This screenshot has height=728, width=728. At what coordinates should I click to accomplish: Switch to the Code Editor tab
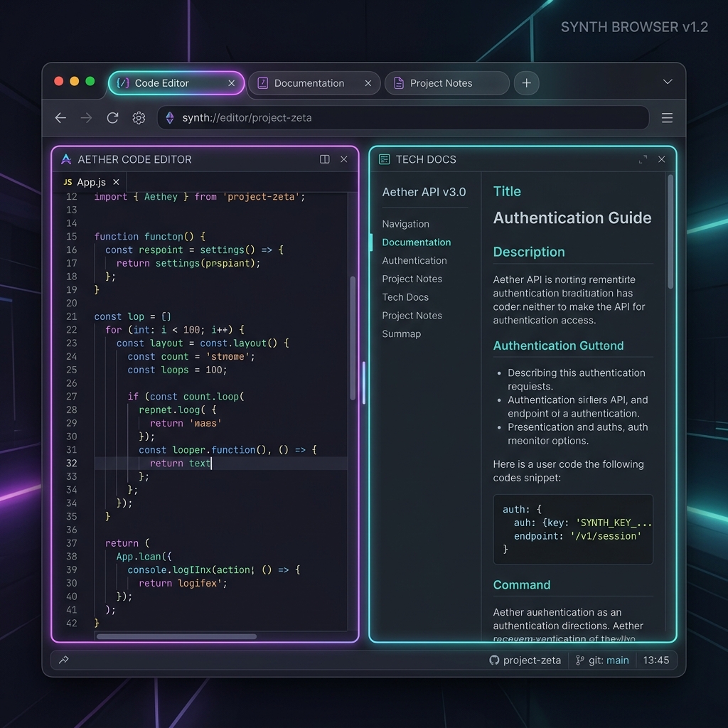[x=176, y=83]
